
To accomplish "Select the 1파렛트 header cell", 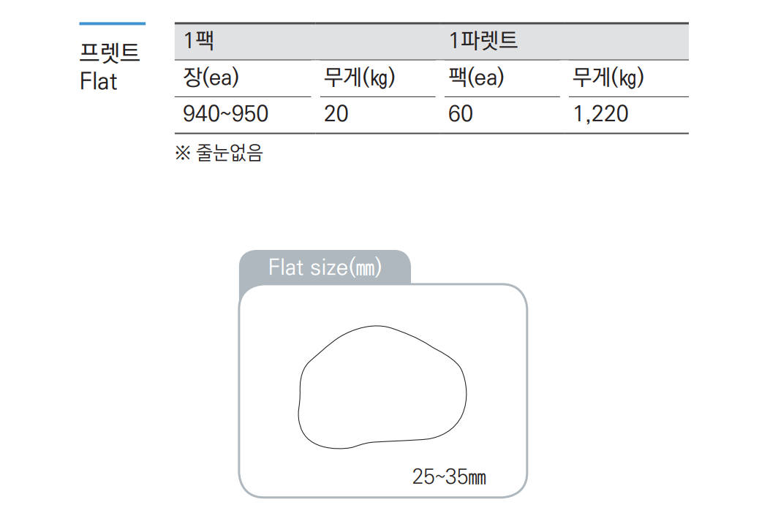I will pos(483,41).
